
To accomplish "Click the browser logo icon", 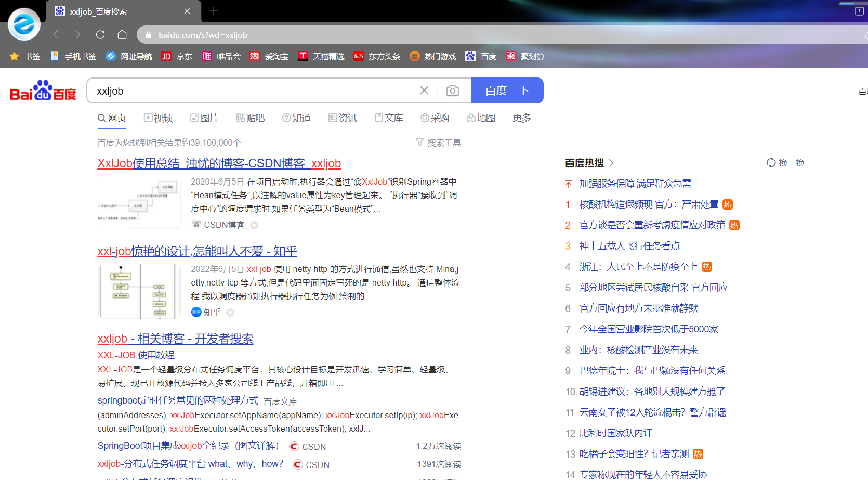I will [x=24, y=24].
